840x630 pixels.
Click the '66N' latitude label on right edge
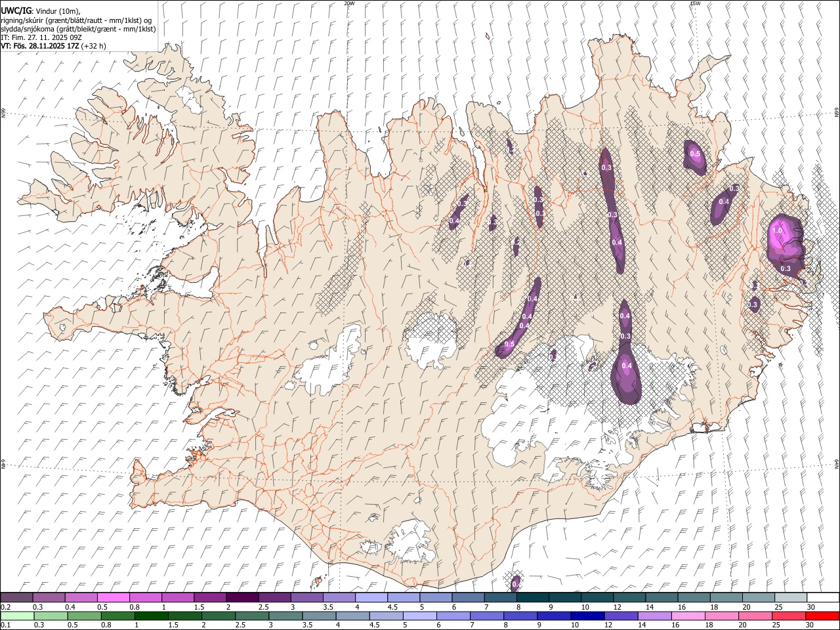(x=837, y=114)
